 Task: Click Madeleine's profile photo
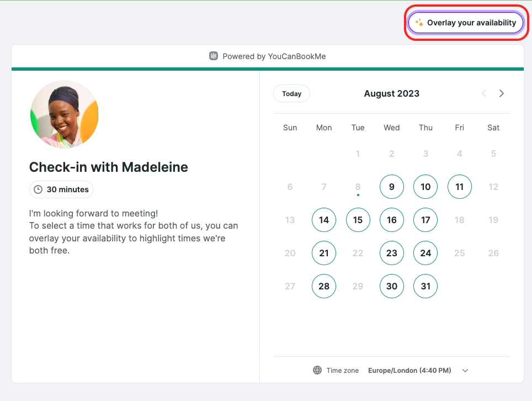pos(65,114)
